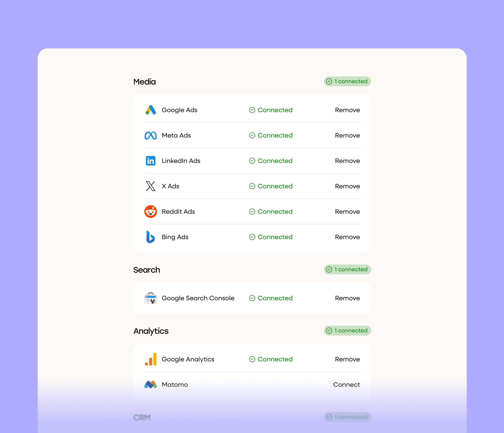Remove the Bing Ads integration
Viewport: 504px width, 433px height.
click(347, 237)
